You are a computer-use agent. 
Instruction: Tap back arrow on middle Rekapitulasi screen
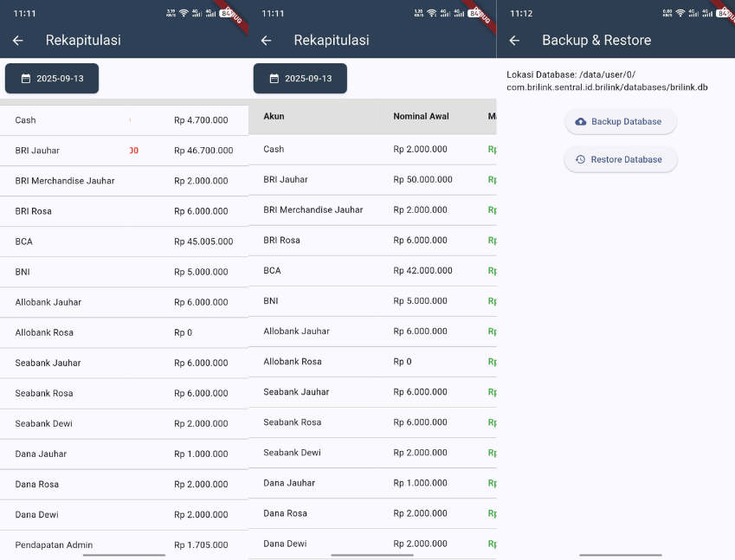(x=266, y=41)
